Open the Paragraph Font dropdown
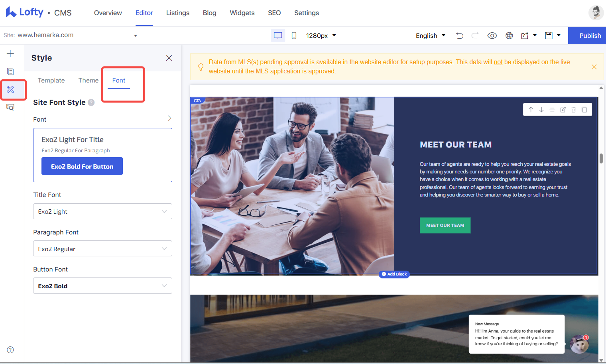The height and width of the screenshot is (364, 606). pyautogui.click(x=102, y=248)
